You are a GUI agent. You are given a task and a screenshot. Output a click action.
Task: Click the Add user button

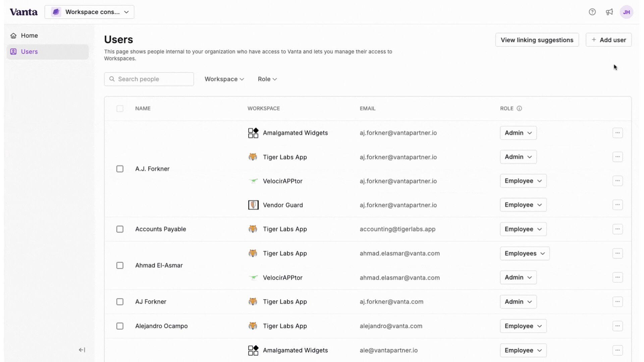(x=608, y=40)
